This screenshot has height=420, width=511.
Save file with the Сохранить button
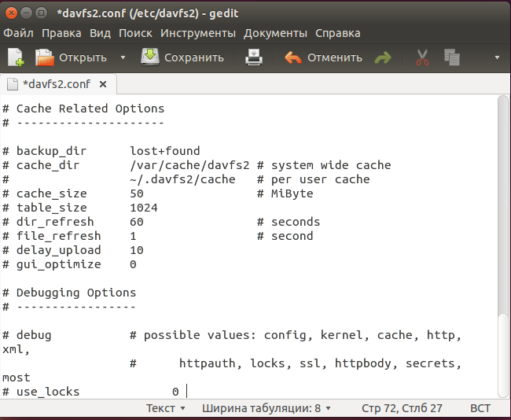182,57
